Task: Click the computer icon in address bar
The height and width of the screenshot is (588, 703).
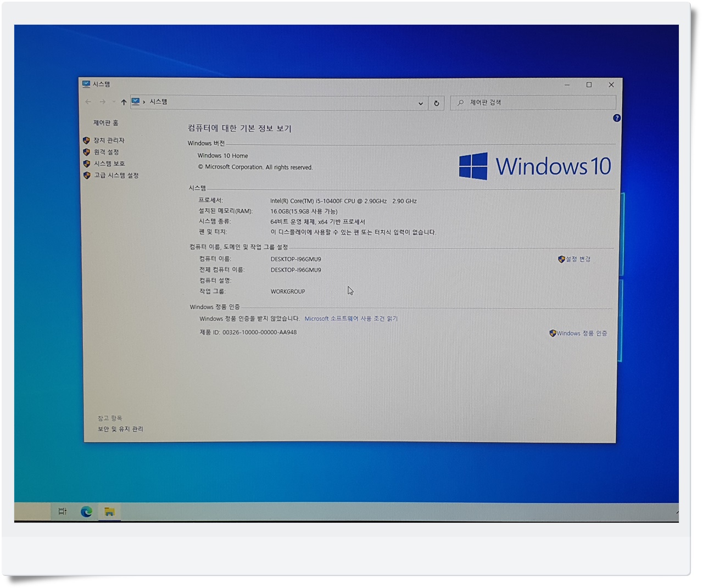Action: (136, 102)
